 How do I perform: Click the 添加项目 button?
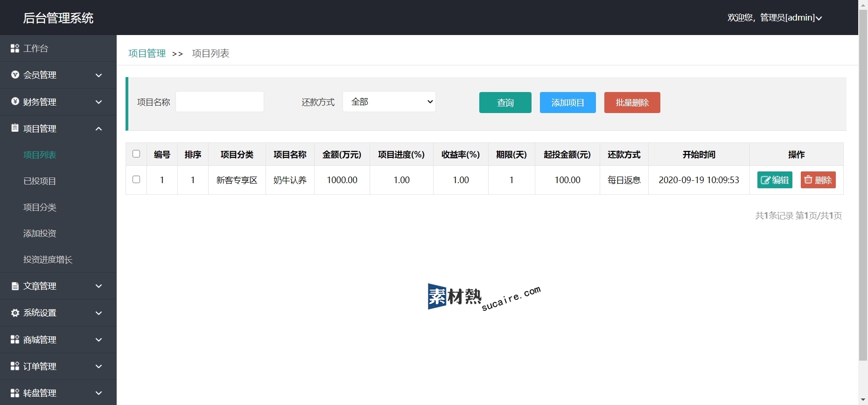pyautogui.click(x=568, y=102)
